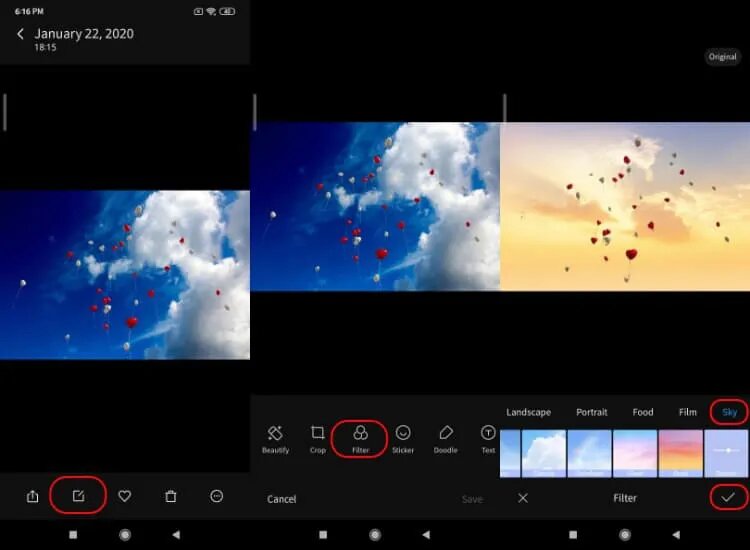
Task: Go back using arrow beside January 22, 2020
Action: [x=20, y=34]
